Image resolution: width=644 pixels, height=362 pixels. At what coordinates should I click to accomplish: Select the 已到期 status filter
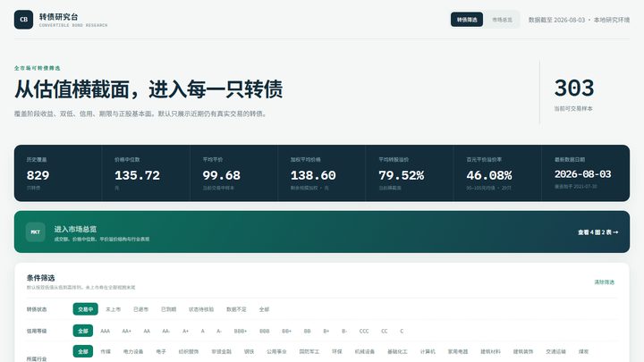pos(168,309)
